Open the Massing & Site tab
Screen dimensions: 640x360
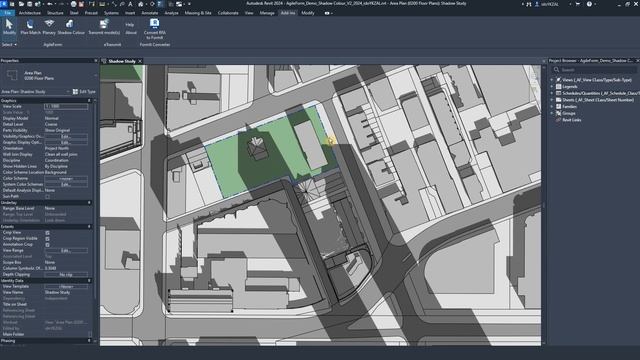[198, 13]
